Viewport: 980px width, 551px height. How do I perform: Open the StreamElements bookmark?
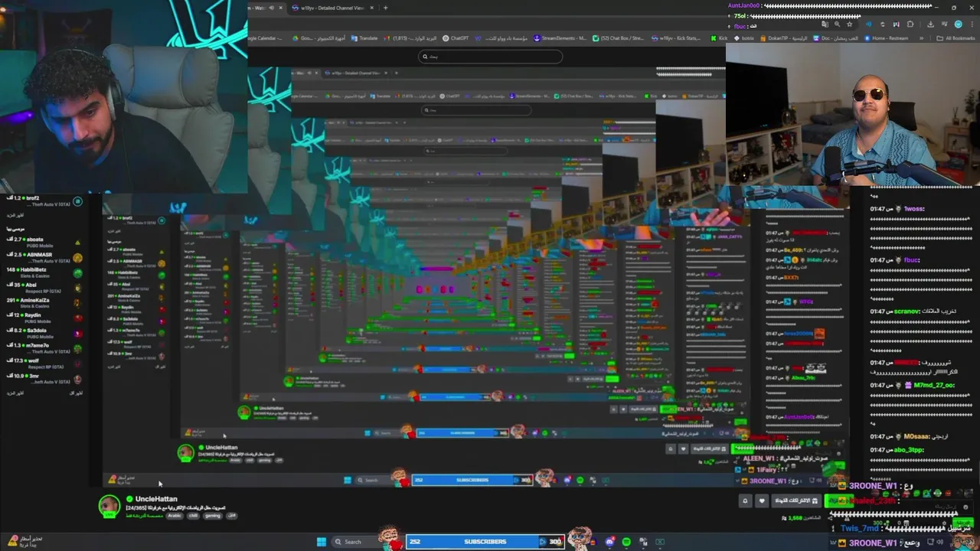point(560,38)
